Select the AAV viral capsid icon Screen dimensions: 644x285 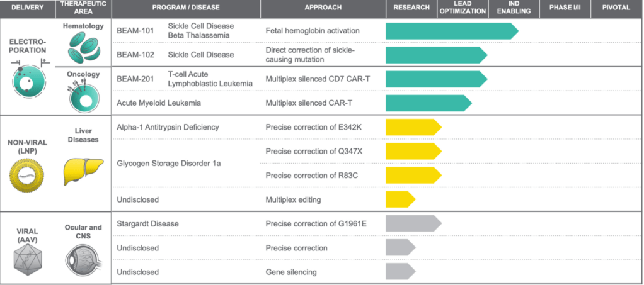click(x=27, y=257)
